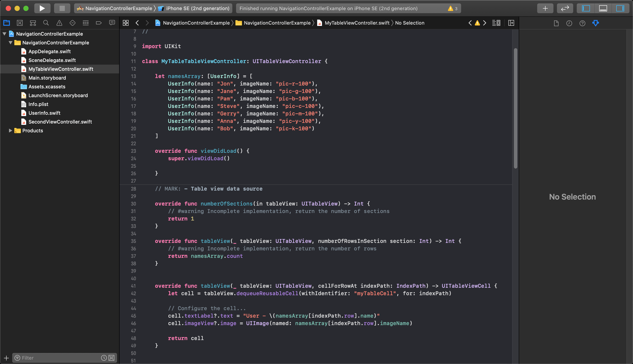Viewport: 633px width, 364px height.
Task: Open the Source Control navigator
Action: tap(20, 23)
